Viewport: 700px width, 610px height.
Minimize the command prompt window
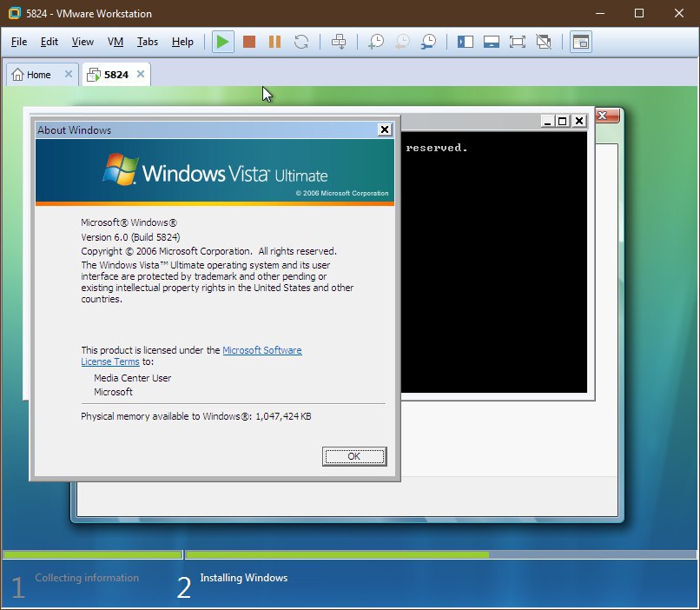click(x=547, y=121)
